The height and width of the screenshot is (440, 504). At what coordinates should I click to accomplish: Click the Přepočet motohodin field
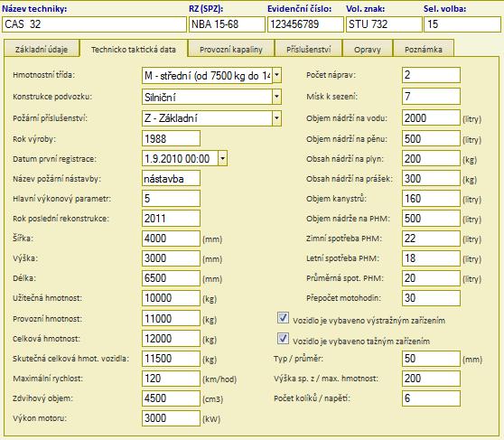coord(431,298)
